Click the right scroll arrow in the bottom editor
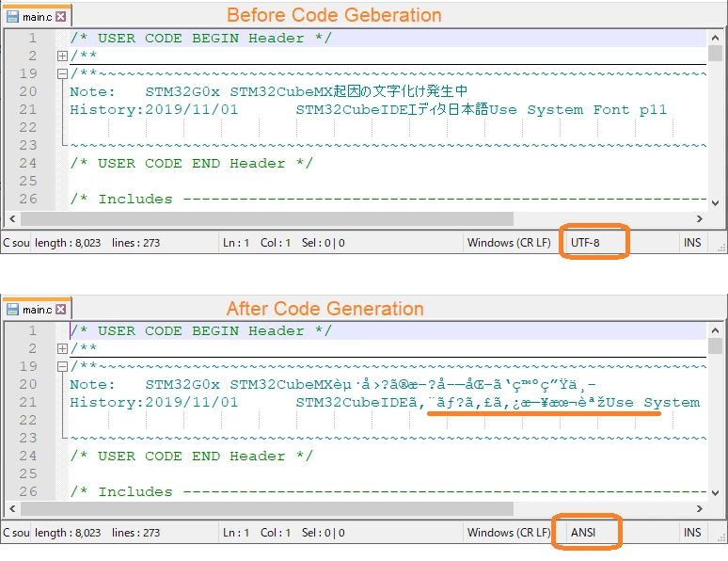 (699, 509)
